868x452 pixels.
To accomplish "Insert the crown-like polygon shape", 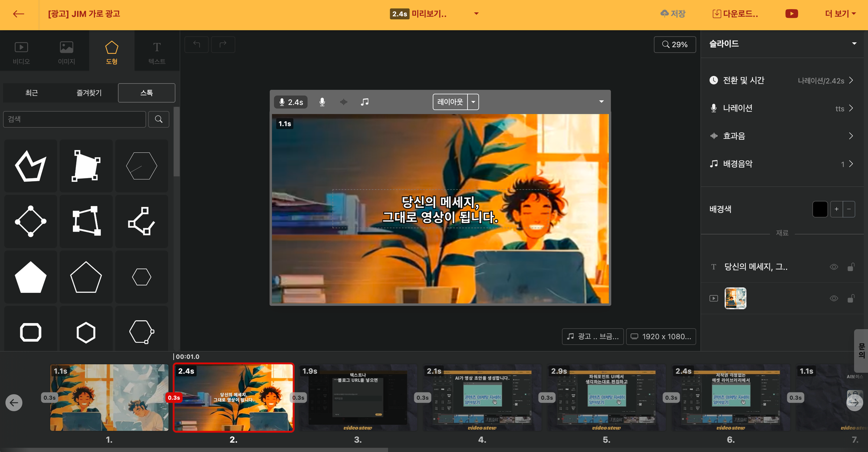I will coord(31,166).
